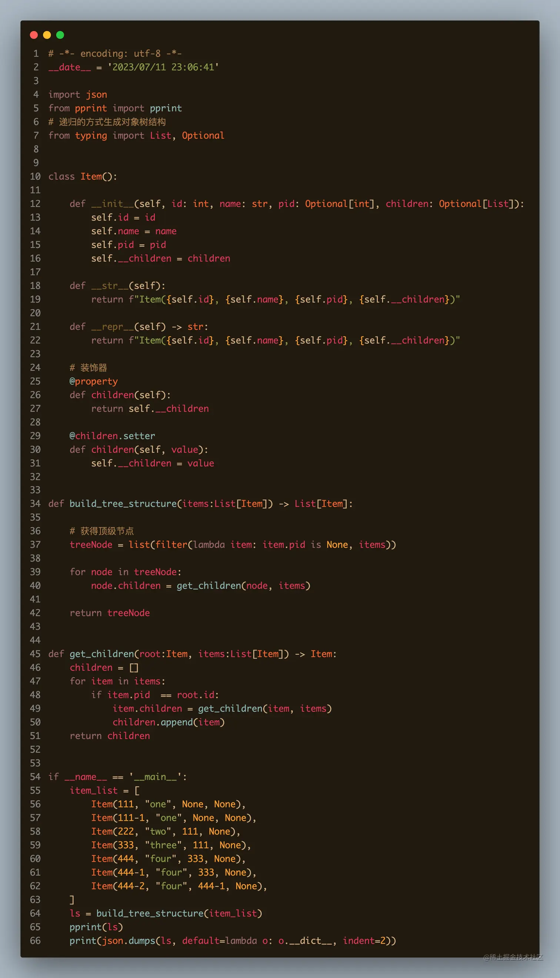Screen dimensions: 560x978
Task: Click the 'class Item():' declaration
Action: (x=83, y=177)
